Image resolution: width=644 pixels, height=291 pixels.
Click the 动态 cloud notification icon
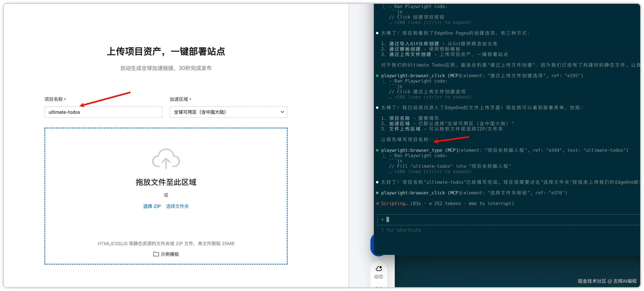click(x=379, y=269)
